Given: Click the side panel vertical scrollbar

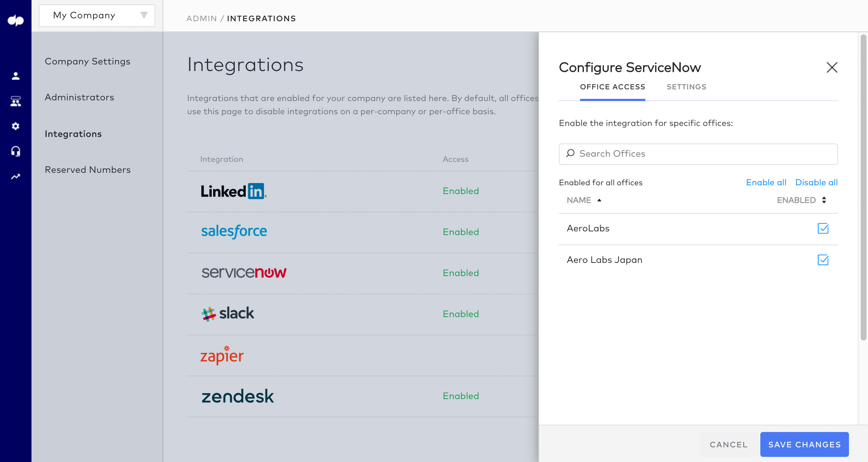Looking at the screenshot, I should pos(863,187).
